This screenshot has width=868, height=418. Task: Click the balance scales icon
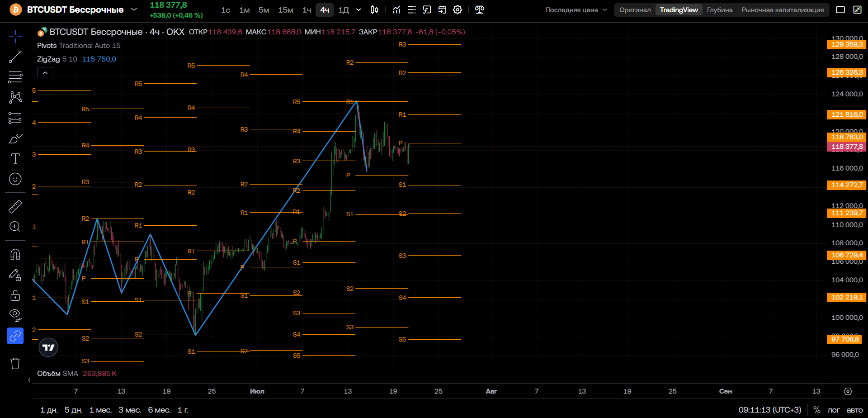[x=480, y=9]
